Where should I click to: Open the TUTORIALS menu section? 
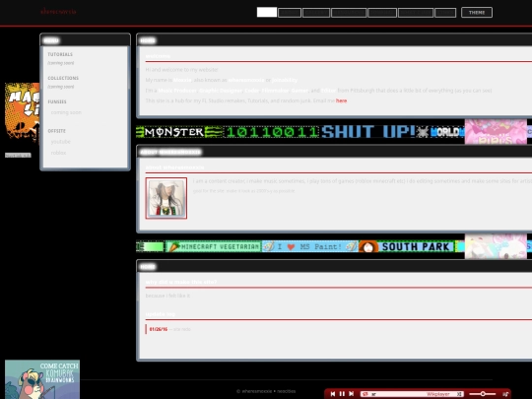coord(60,54)
